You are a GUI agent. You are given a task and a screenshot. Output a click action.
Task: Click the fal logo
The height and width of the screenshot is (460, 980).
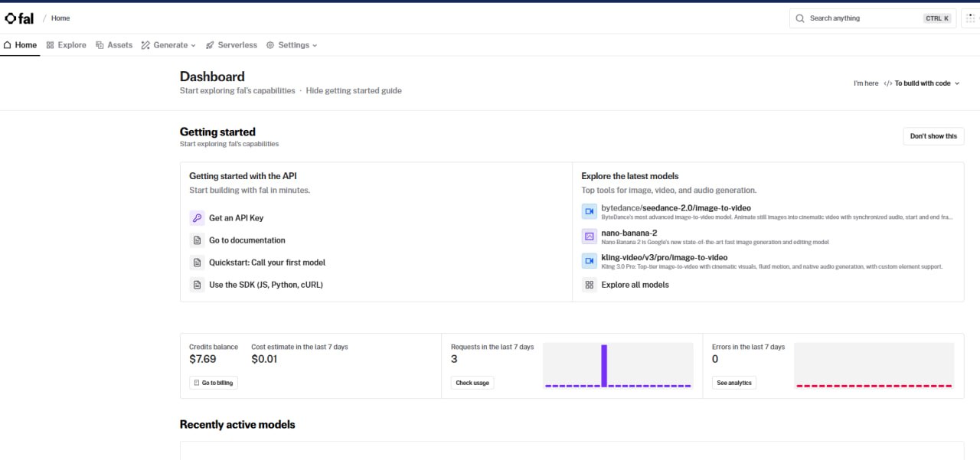[x=19, y=18]
